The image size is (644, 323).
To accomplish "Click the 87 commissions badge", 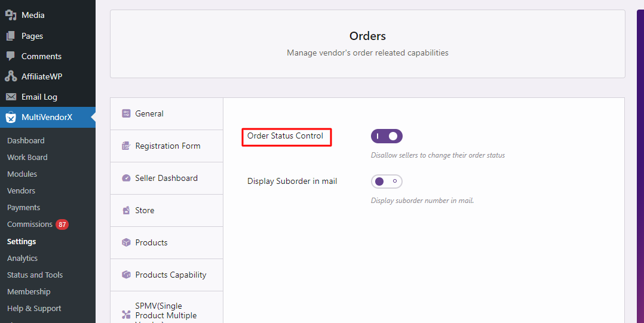I will (x=62, y=224).
